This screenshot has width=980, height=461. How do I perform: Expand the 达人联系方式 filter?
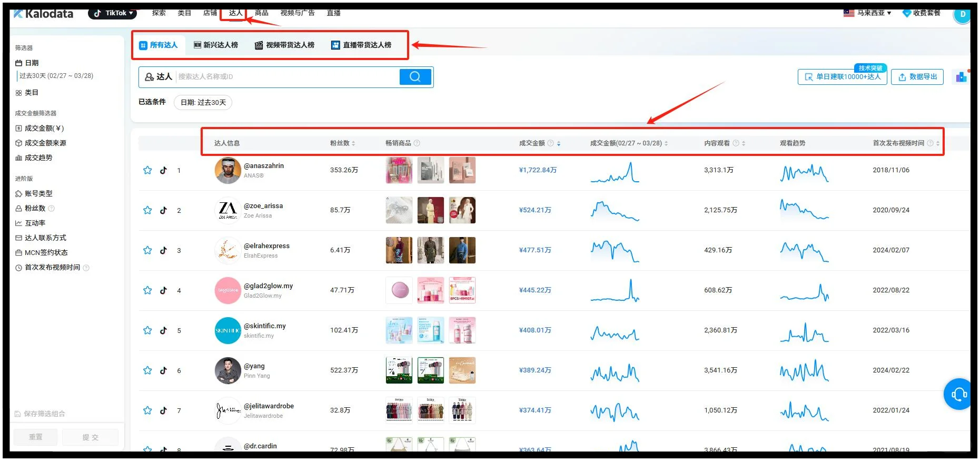click(41, 238)
